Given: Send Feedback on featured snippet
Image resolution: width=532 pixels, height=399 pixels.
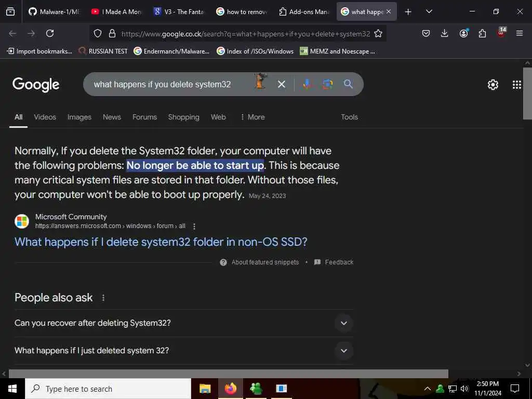Looking at the screenshot, I should click(x=334, y=262).
